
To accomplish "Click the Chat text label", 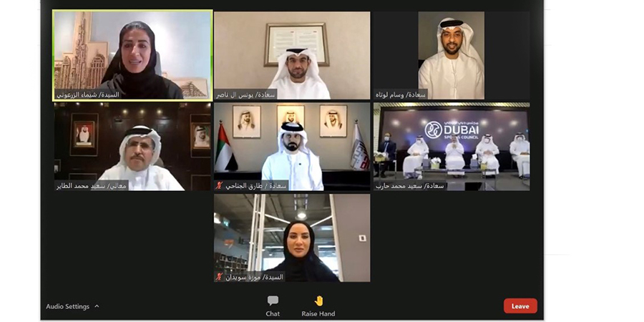I will pos(273,314).
